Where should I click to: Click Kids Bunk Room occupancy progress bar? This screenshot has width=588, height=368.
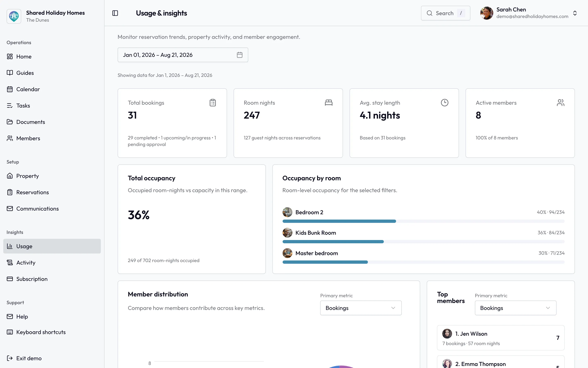(423, 241)
